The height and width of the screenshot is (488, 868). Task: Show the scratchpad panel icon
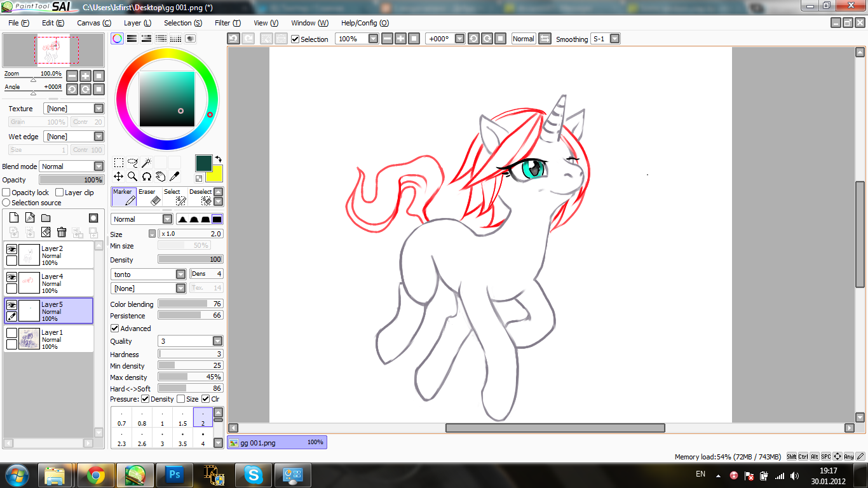coord(190,38)
